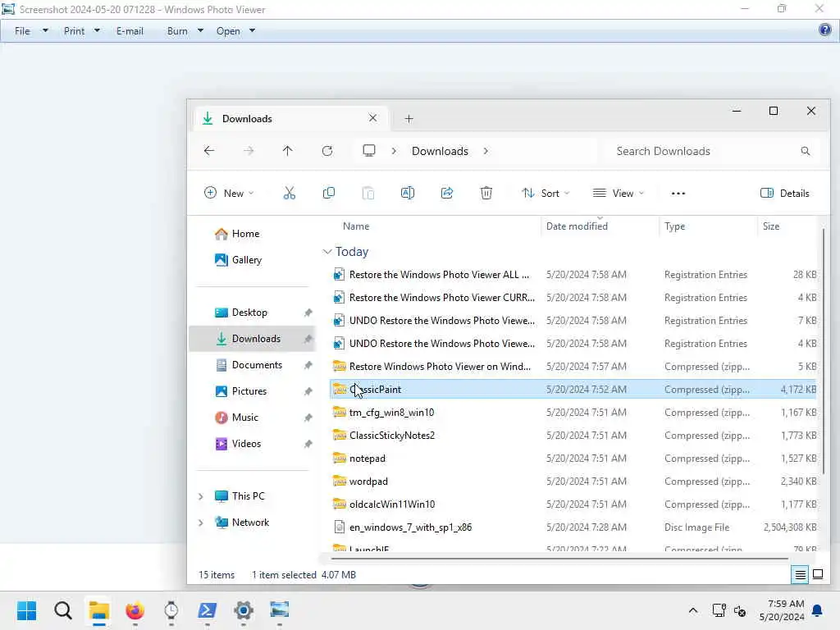Click the Delete trash icon in toolbar
The image size is (840, 630).
click(x=486, y=193)
